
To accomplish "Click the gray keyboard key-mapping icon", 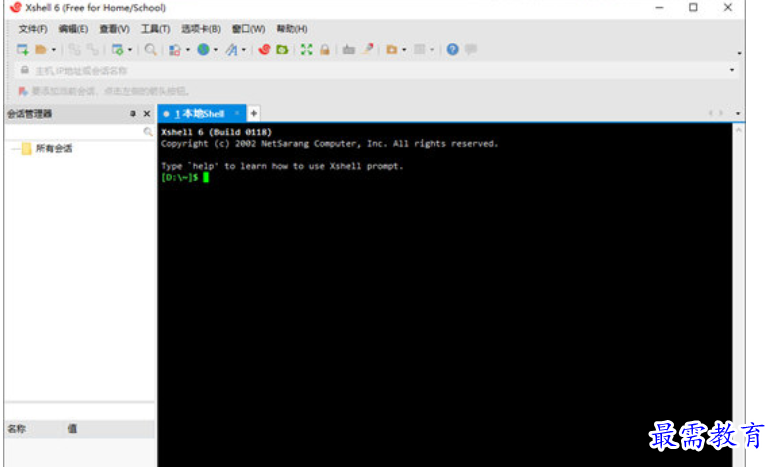I will tap(349, 49).
